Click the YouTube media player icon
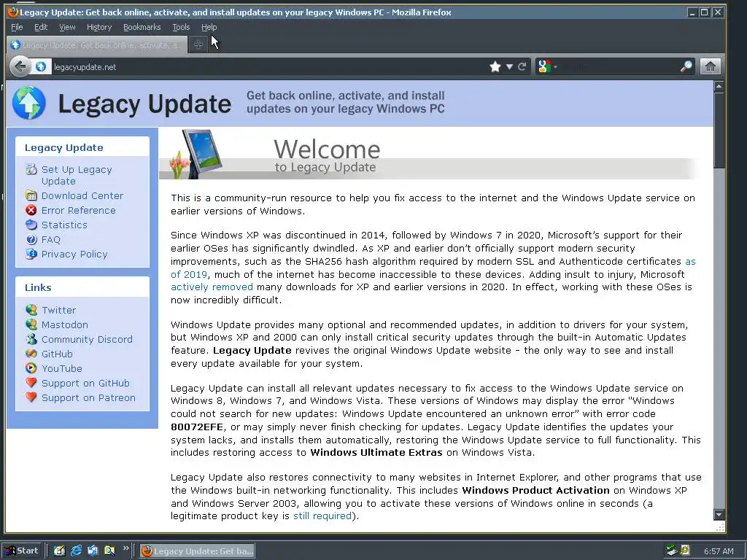This screenshot has width=747, height=560. (x=31, y=368)
